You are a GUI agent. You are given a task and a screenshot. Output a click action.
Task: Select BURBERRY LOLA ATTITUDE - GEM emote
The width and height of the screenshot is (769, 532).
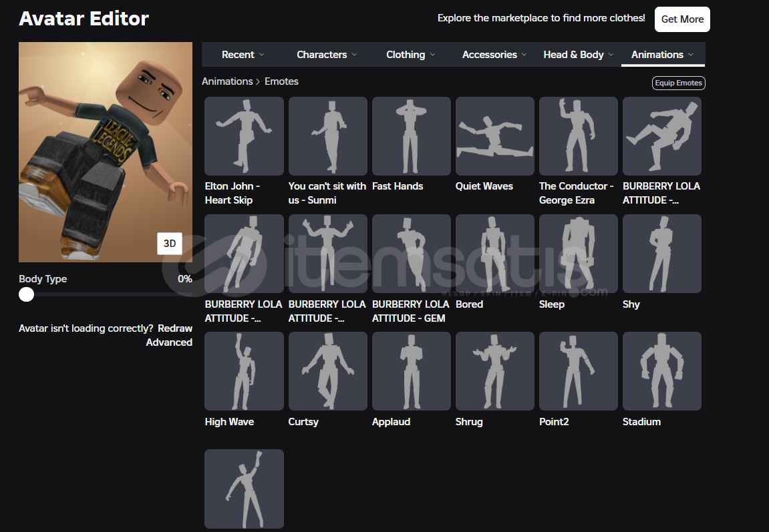coord(412,254)
